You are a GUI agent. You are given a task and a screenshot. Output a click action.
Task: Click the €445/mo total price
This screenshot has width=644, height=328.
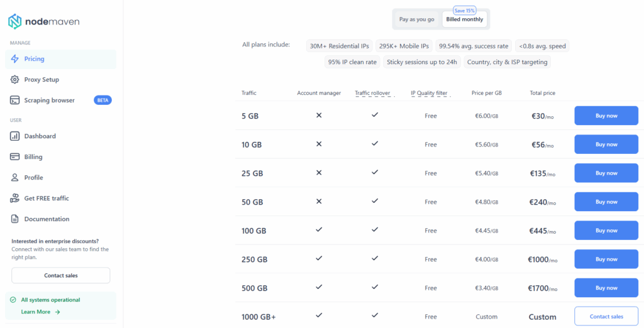[543, 231]
